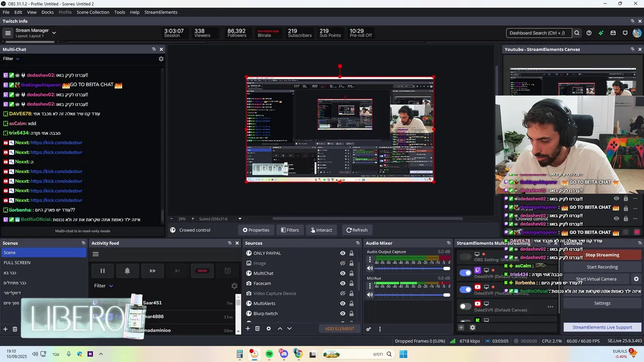Open the Docks menu
Viewport: 644px width, 362px height.
(47, 12)
